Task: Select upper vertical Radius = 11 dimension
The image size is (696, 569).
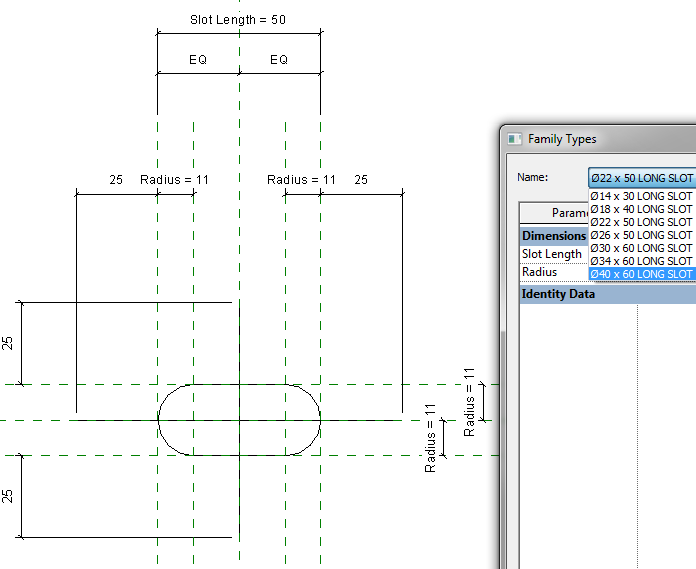Action: click(x=469, y=402)
